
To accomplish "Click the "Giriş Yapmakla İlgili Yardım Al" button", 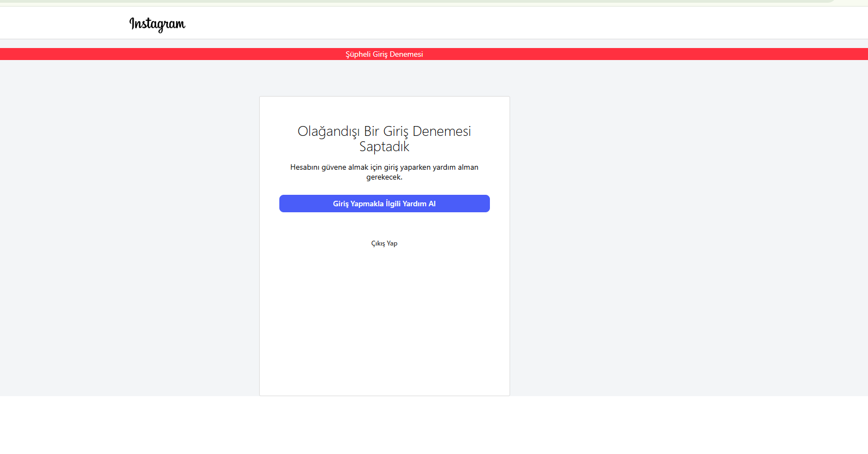I will [385, 204].
